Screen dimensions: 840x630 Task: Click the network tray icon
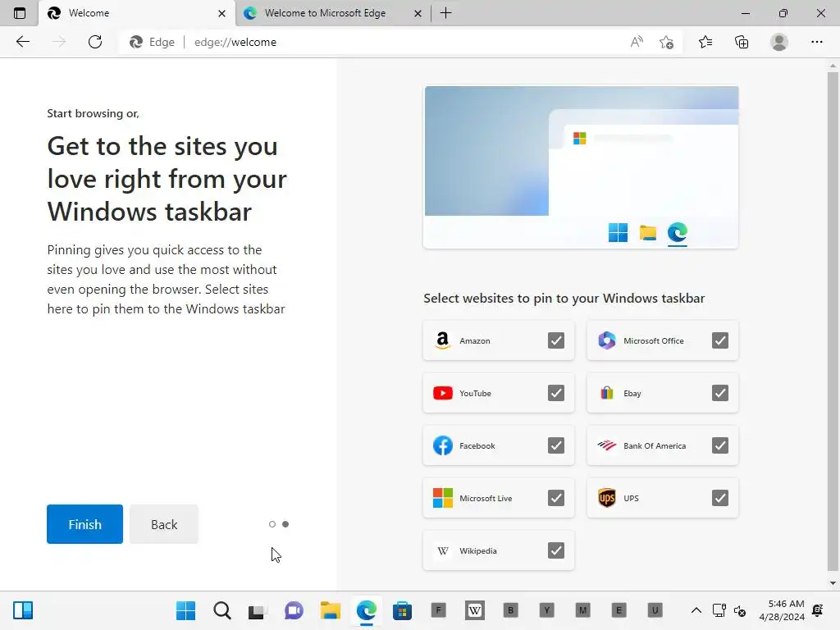(719, 610)
